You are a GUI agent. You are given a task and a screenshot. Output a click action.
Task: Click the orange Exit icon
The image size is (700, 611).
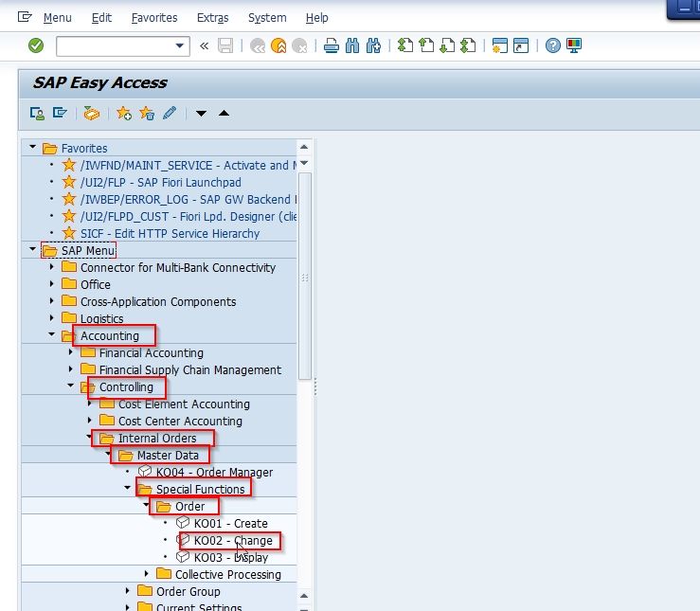click(x=278, y=45)
